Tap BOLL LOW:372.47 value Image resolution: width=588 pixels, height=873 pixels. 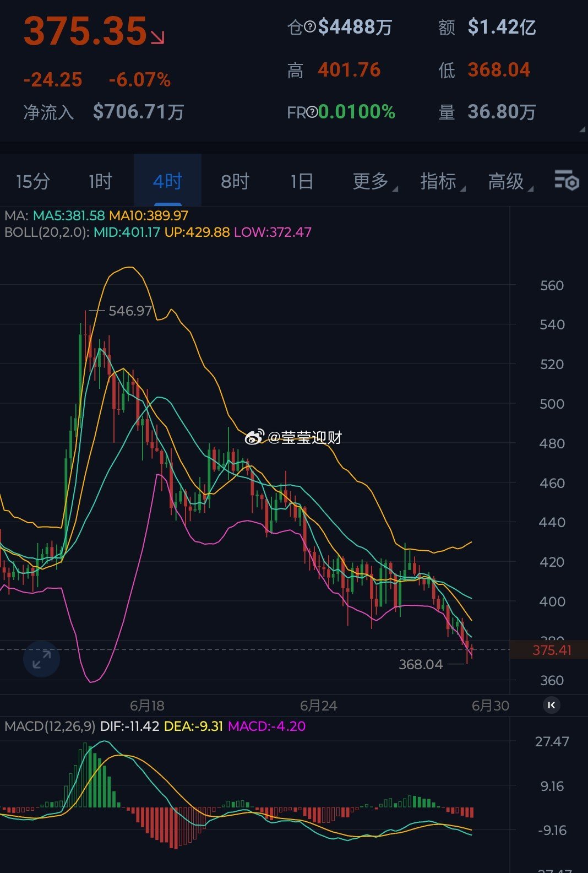tap(273, 232)
